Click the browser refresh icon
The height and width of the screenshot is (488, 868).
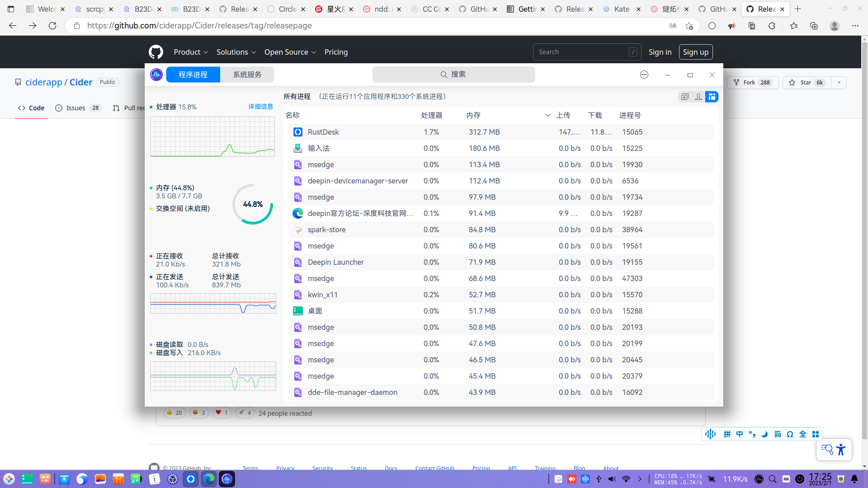52,26
